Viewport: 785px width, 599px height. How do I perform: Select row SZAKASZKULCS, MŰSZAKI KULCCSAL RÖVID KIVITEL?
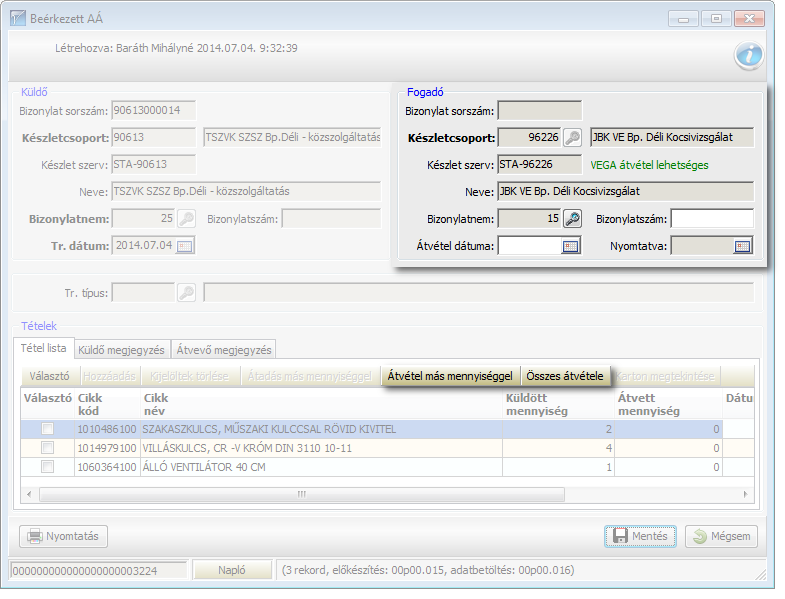[x=387, y=429]
